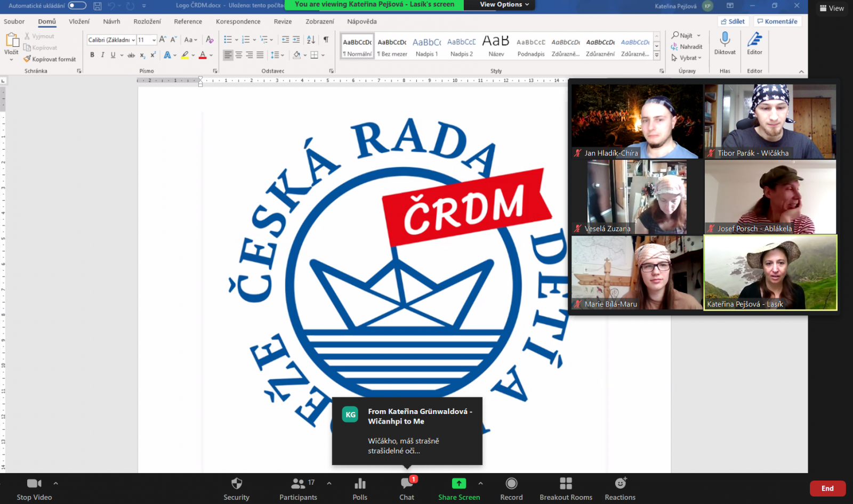Toggle align right button

[250, 55]
